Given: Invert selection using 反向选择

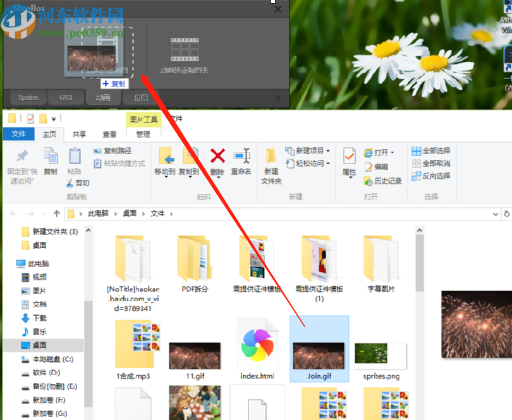Looking at the screenshot, I should (x=431, y=175).
